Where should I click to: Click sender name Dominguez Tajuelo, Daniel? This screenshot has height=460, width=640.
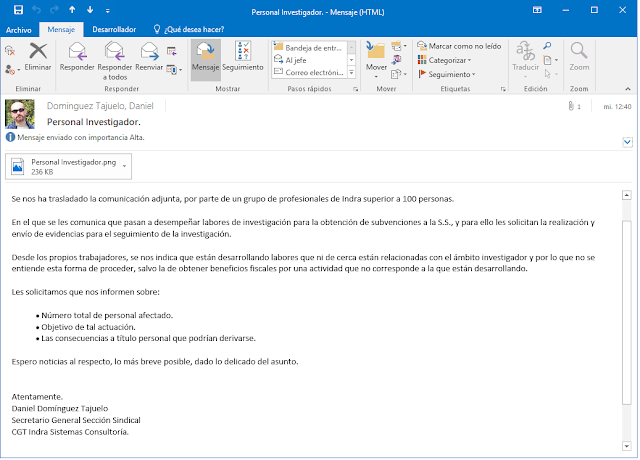[100, 106]
